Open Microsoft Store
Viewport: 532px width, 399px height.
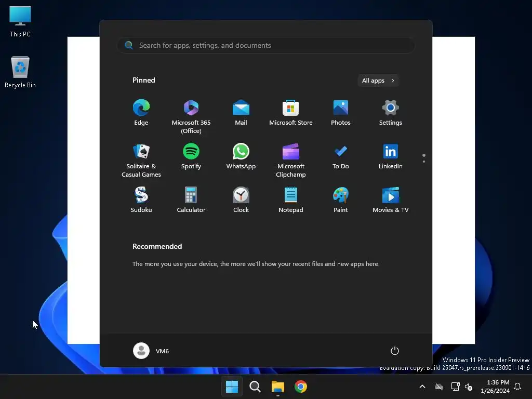pyautogui.click(x=291, y=113)
